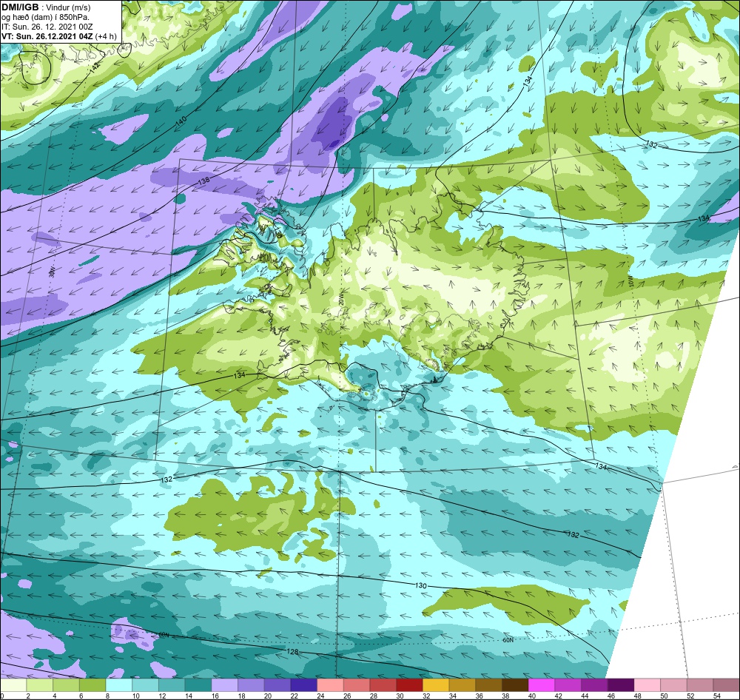Image resolution: width=740 pixels, height=700 pixels.
Task: Click the '142' height contour label
Action: (95, 67)
